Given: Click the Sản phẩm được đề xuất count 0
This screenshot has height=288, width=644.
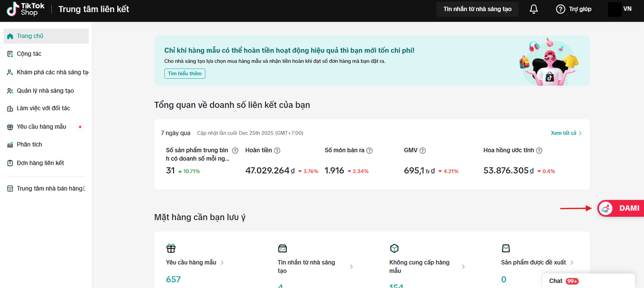Looking at the screenshot, I should tap(504, 279).
